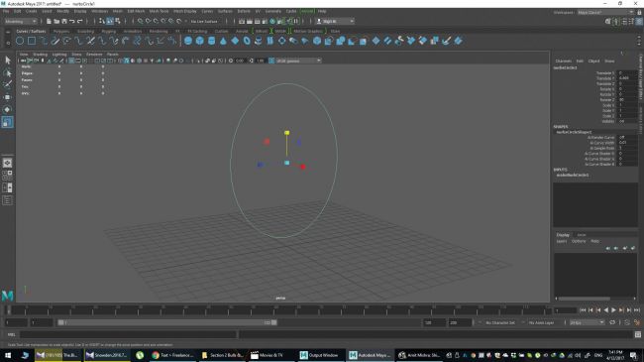This screenshot has width=644, height=362.
Task: Toggle the auto keyframe button
Action: coord(627,323)
